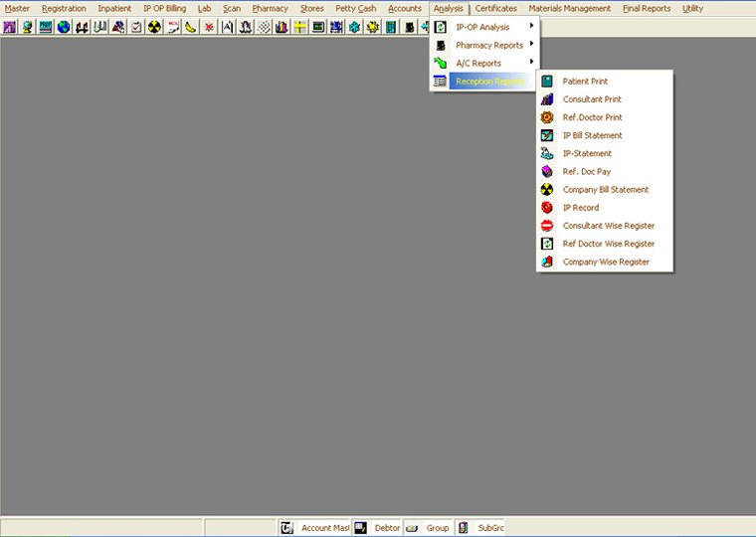
Task: Click the Group button in bottom bar
Action: coord(429,528)
